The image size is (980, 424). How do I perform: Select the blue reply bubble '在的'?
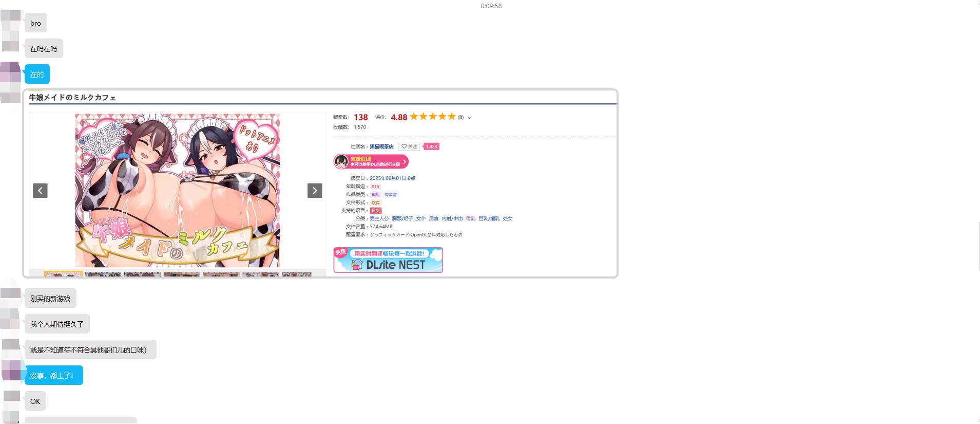[37, 75]
